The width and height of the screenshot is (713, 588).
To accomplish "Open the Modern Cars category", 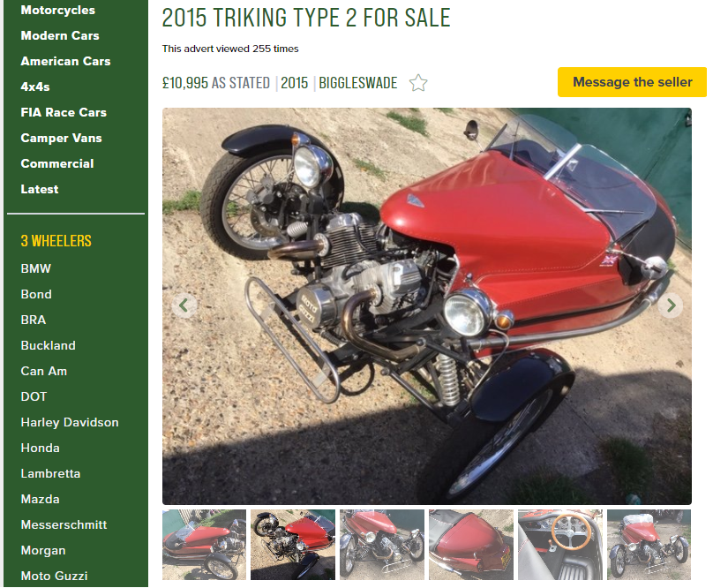I will coord(60,35).
